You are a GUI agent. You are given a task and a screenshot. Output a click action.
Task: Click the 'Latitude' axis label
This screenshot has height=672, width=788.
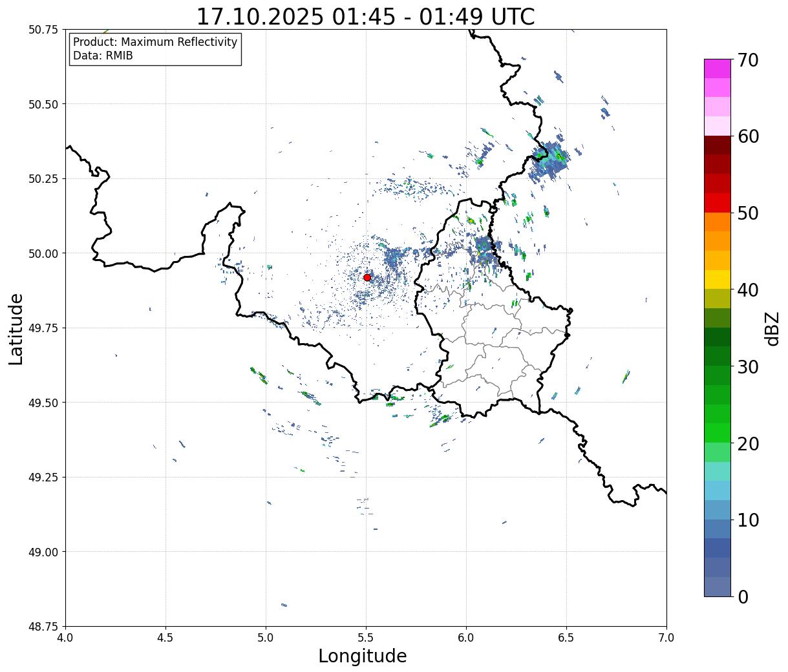(x=16, y=328)
